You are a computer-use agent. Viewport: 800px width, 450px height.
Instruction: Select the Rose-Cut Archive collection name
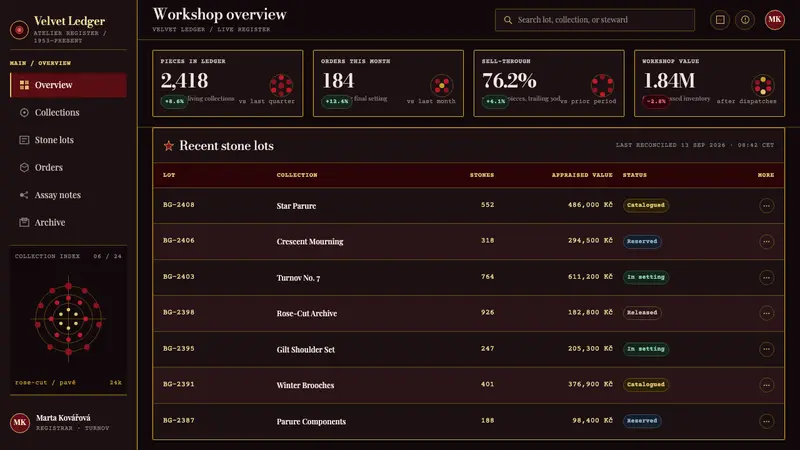pyautogui.click(x=307, y=314)
